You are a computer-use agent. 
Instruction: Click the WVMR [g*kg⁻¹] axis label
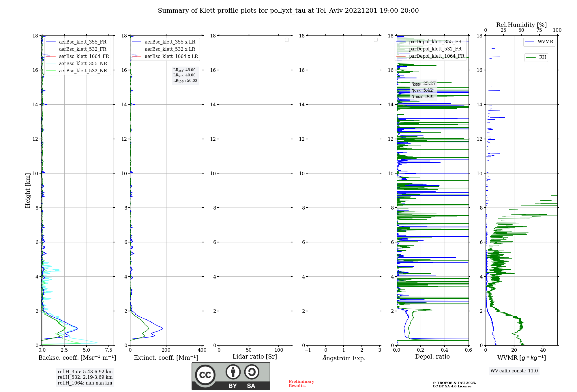[x=522, y=358]
